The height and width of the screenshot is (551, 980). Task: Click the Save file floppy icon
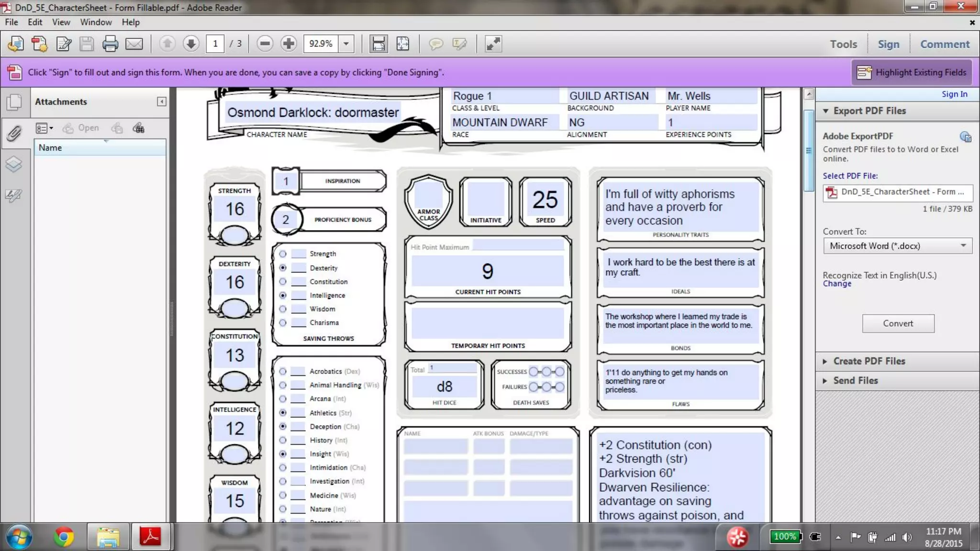tap(87, 44)
